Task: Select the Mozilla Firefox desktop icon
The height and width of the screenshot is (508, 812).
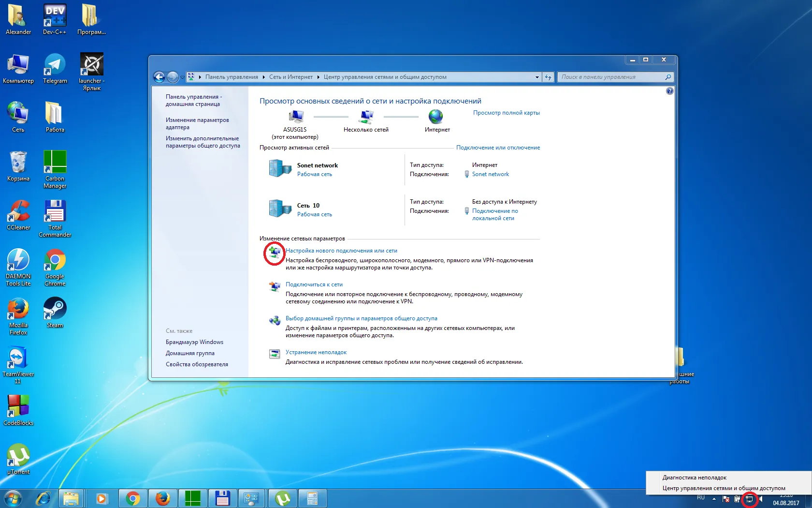Action: pyautogui.click(x=18, y=316)
